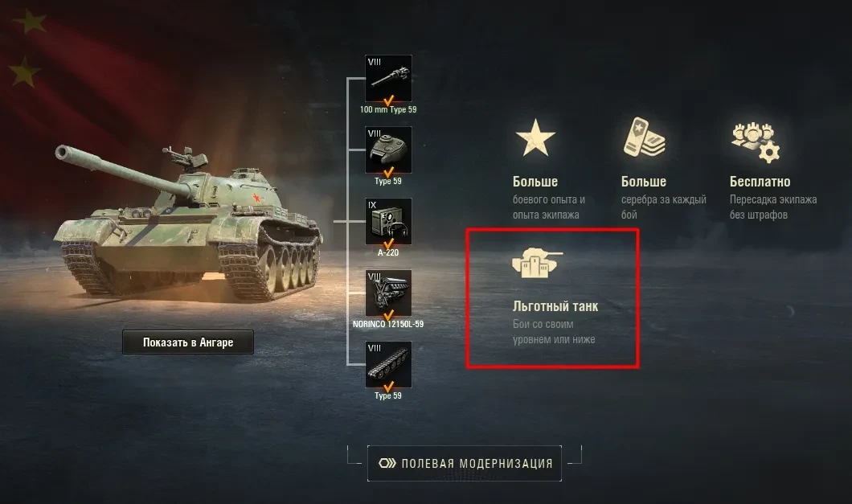Click the 'Бои со своим уровнем или ниже' text

point(554,332)
